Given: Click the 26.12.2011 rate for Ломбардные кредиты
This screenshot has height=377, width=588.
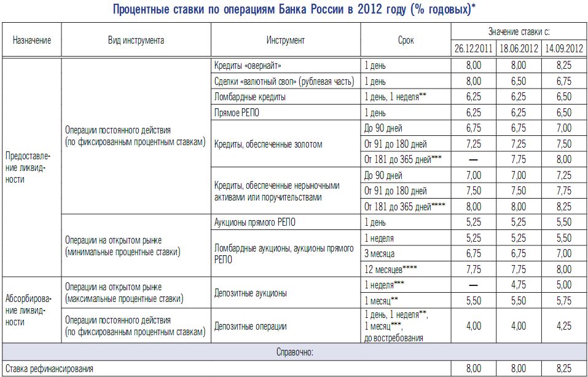Looking at the screenshot, I should click(x=473, y=97).
